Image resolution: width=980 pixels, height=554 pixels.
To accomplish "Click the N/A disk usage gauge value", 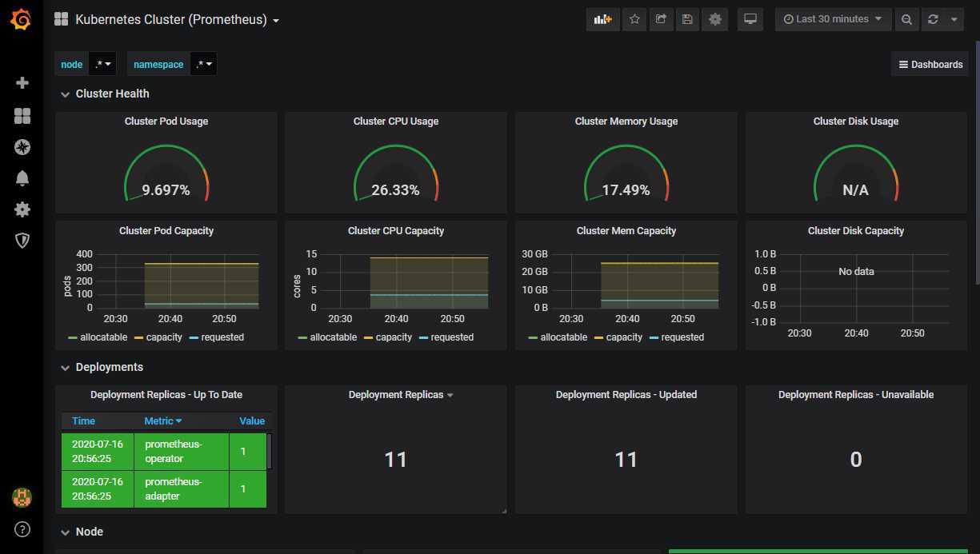I will tap(856, 190).
